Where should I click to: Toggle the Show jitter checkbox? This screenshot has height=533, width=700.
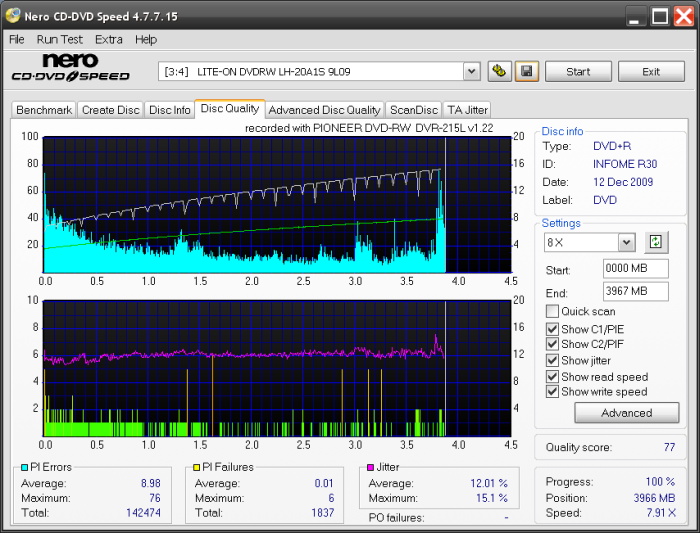coord(552,360)
